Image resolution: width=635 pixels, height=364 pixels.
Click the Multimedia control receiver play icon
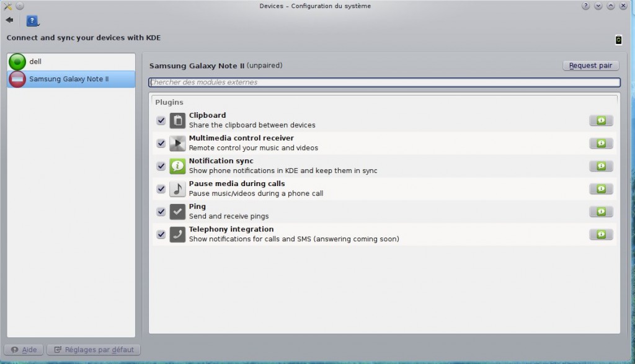(177, 143)
